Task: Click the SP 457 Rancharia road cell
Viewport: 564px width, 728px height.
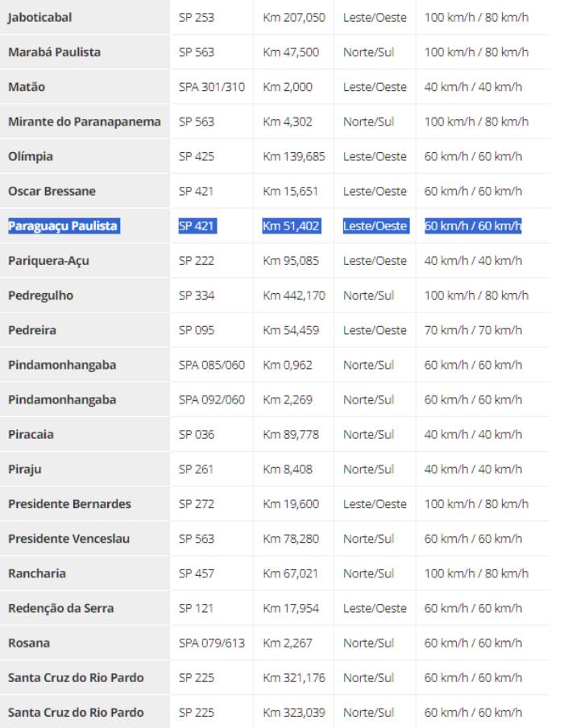Action: pyautogui.click(x=197, y=573)
